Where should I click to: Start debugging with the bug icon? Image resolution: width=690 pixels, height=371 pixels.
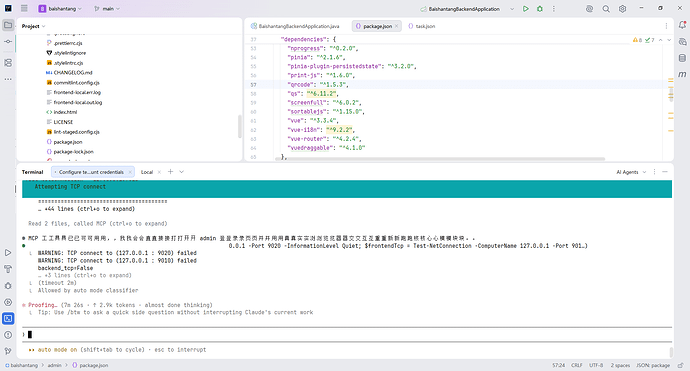(x=540, y=9)
